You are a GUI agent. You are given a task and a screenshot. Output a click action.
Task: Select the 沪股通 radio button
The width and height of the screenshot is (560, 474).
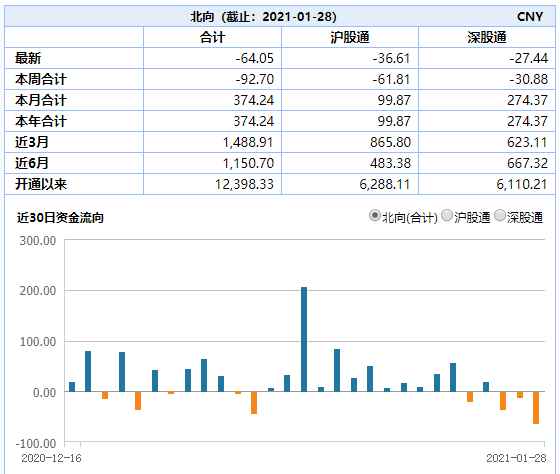click(446, 216)
